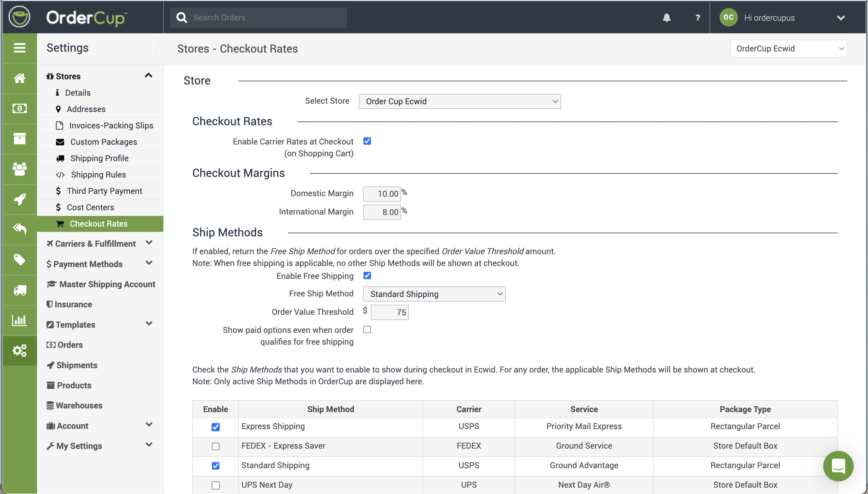Open the settings gears icon in sidebar
Viewport: 868px width, 494px height.
(x=20, y=350)
